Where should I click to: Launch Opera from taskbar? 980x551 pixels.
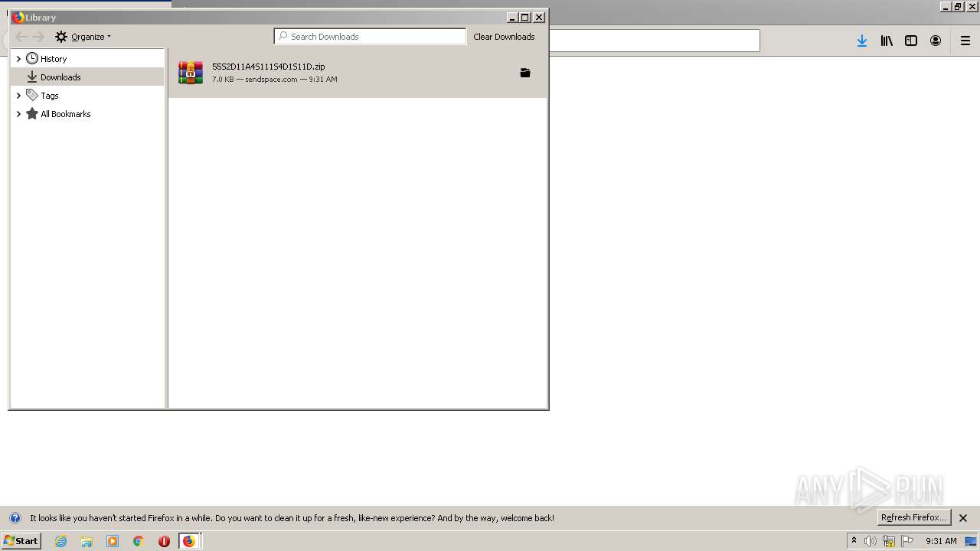(164, 541)
